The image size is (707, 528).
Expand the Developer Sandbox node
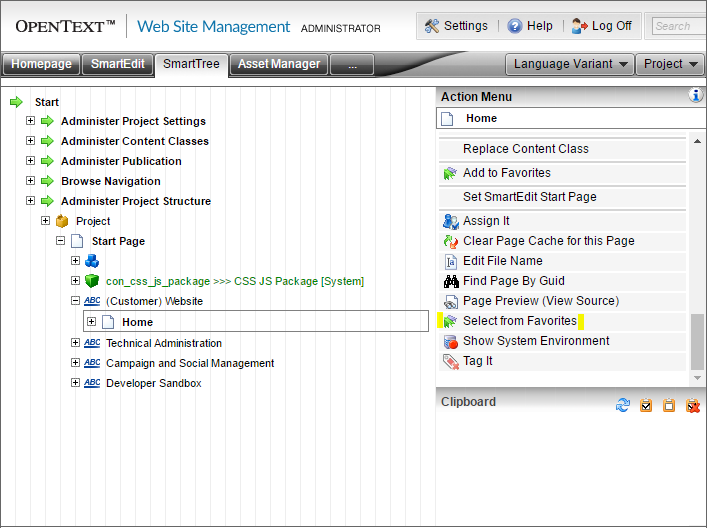tap(75, 382)
